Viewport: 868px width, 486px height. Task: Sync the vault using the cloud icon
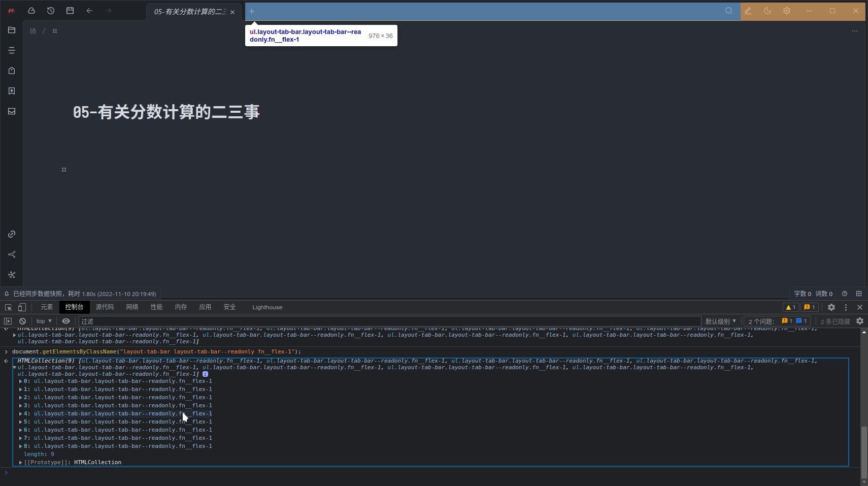[31, 11]
